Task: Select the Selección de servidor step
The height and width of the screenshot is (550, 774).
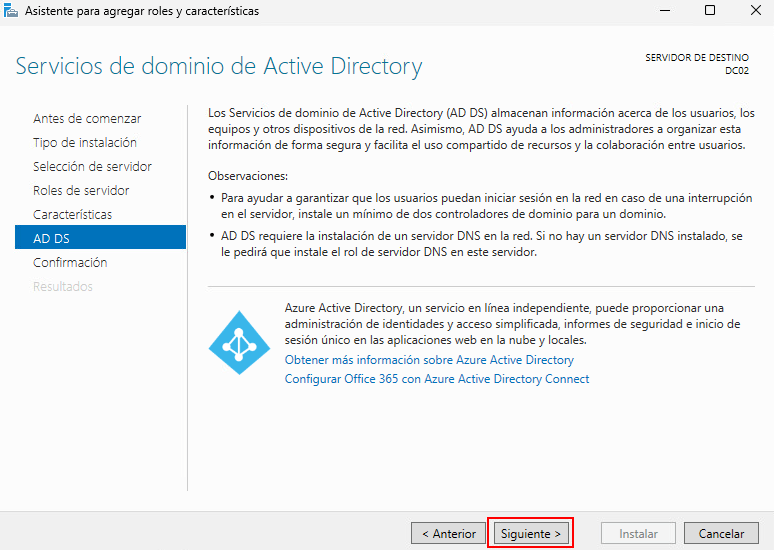Action: coord(92,166)
